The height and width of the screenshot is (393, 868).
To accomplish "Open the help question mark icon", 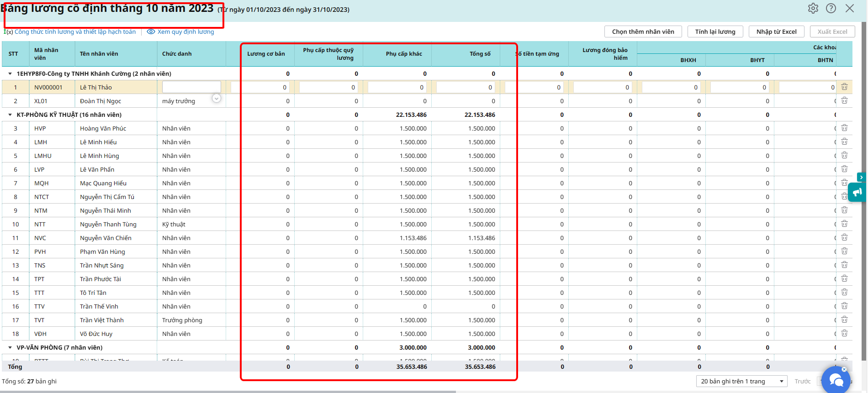I will (831, 8).
